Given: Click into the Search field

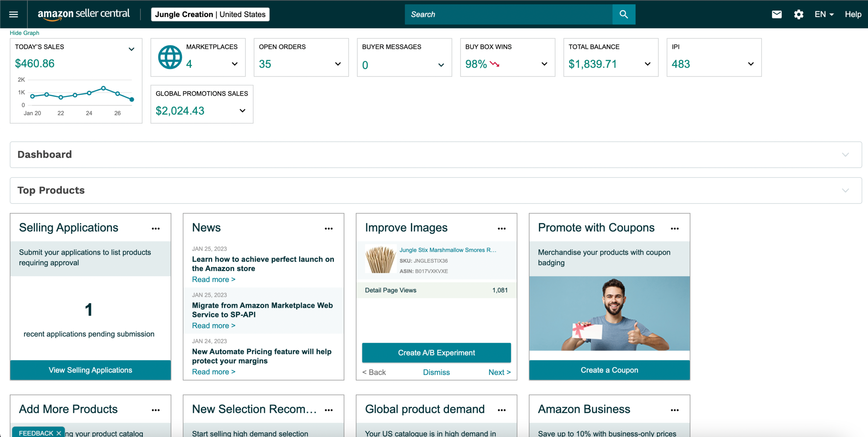Looking at the screenshot, I should pyautogui.click(x=509, y=14).
